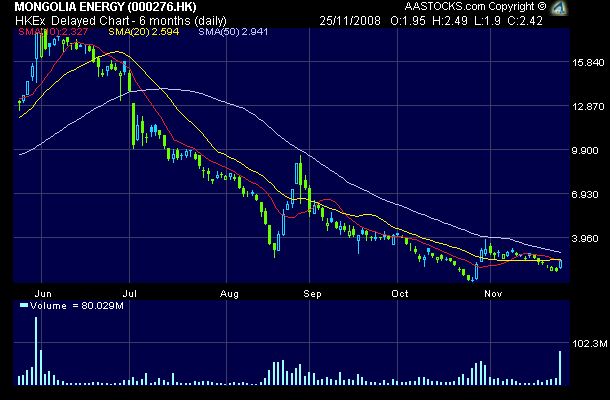The width and height of the screenshot is (610, 400).
Task: Click the Nov month label
Action: click(x=493, y=294)
